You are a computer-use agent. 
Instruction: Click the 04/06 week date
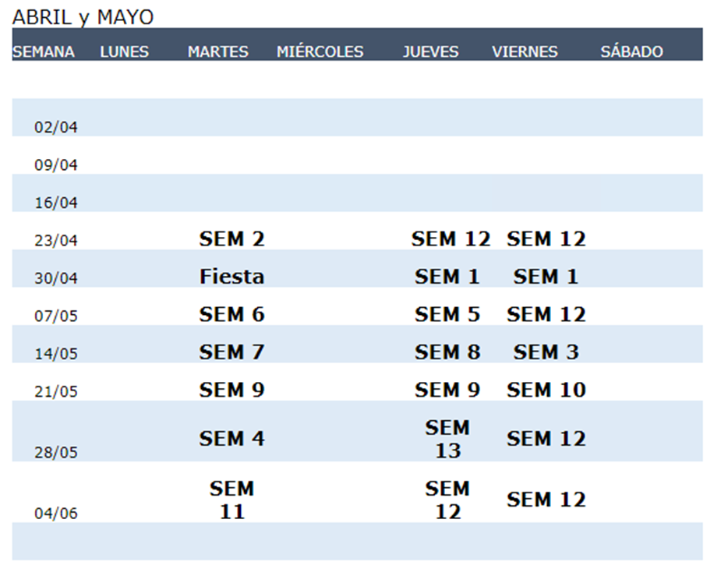55,514
